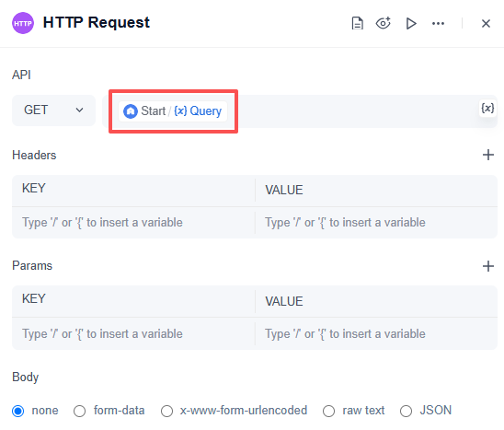
Task: Click the eye-plus preview icon
Action: point(384,23)
